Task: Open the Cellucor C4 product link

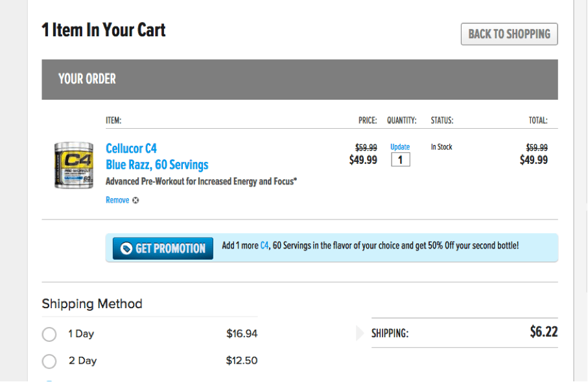Action: [131, 148]
